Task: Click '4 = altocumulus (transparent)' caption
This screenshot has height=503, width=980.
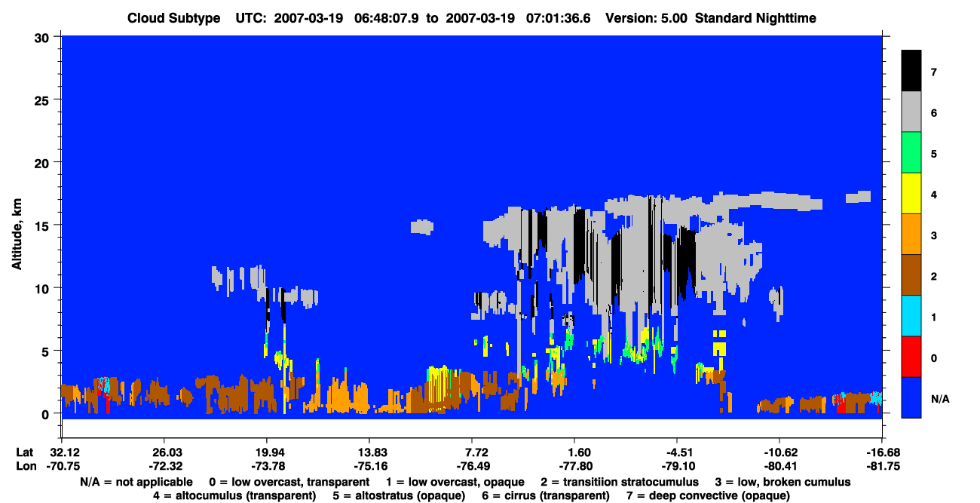Action: point(234,495)
